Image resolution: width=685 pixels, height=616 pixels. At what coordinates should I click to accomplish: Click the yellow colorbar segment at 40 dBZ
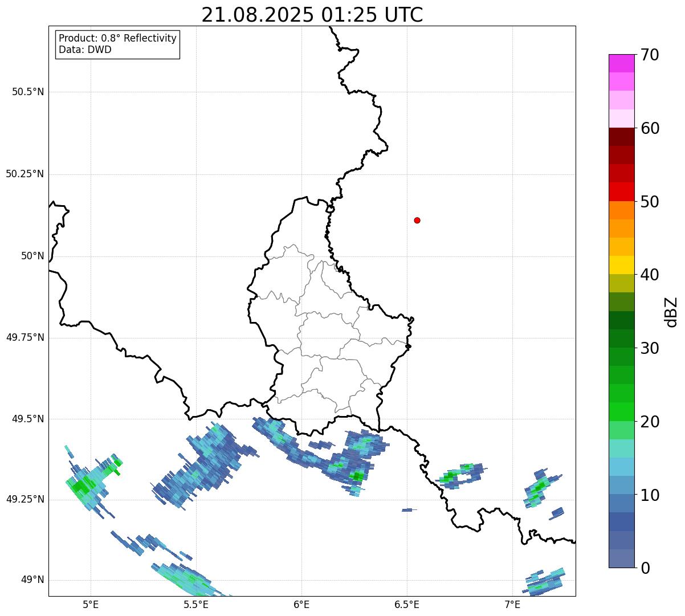point(621,265)
